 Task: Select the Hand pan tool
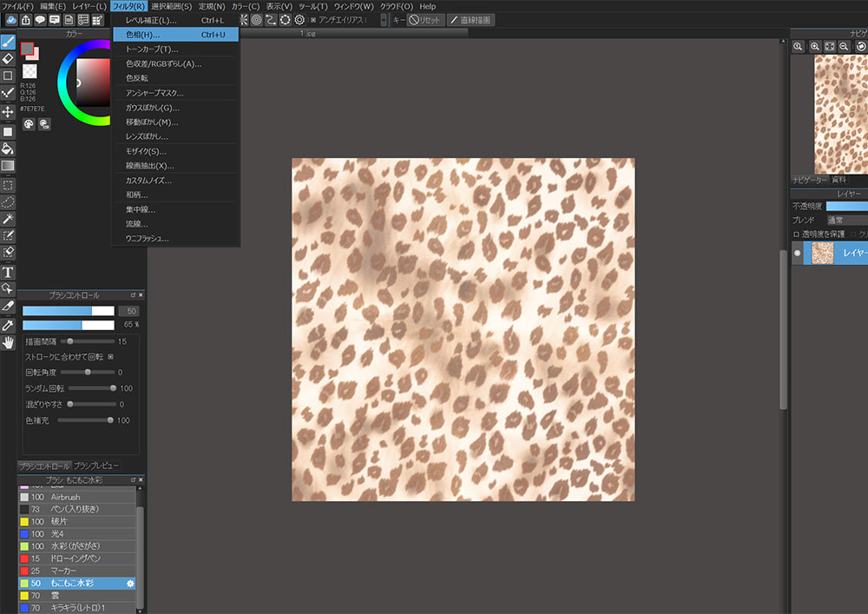coord(8,343)
